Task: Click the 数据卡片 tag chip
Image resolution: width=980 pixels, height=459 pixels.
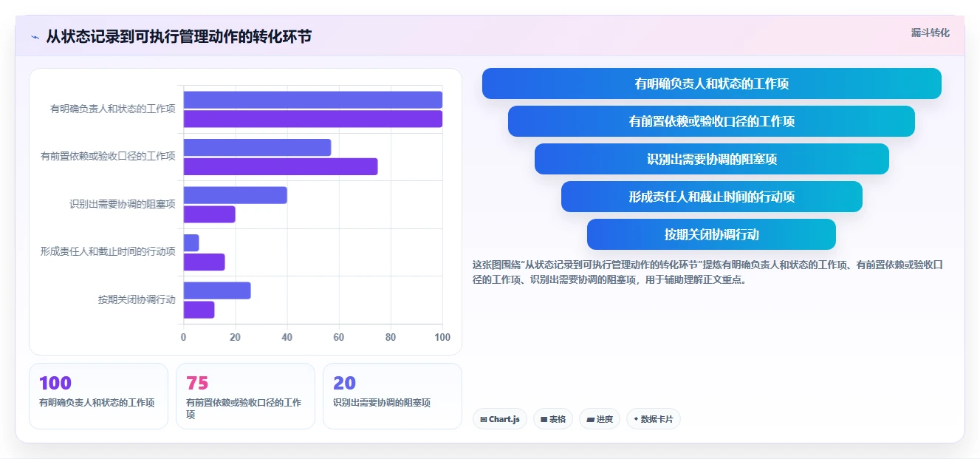Action: click(653, 419)
